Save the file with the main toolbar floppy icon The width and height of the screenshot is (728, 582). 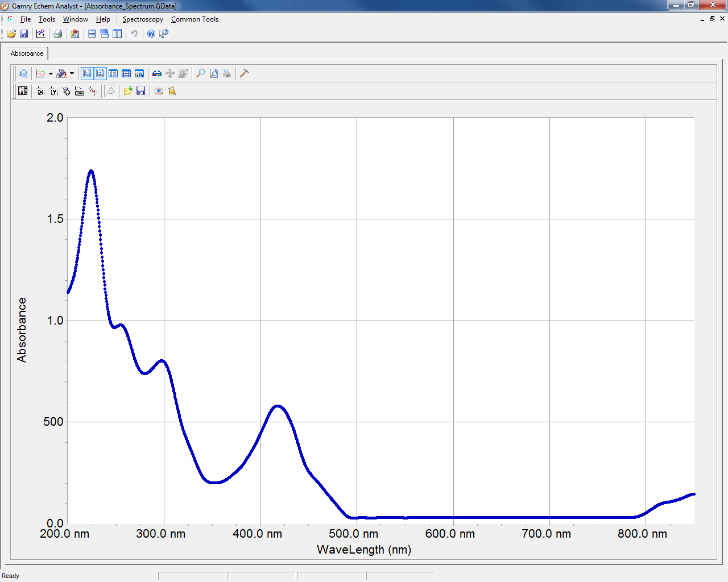point(24,34)
